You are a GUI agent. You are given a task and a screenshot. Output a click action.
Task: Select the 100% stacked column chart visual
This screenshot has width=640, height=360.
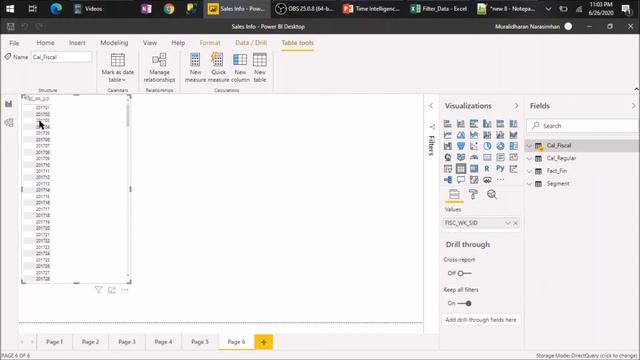pyautogui.click(x=513, y=124)
